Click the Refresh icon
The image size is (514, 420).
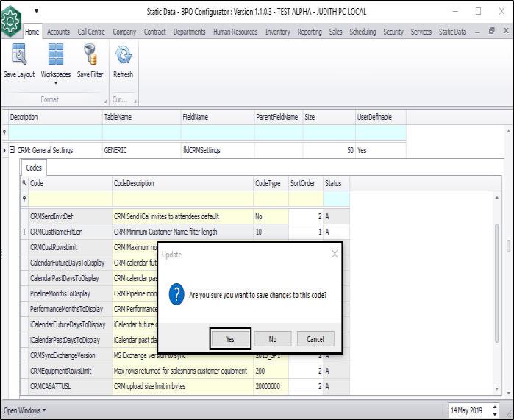click(x=124, y=54)
